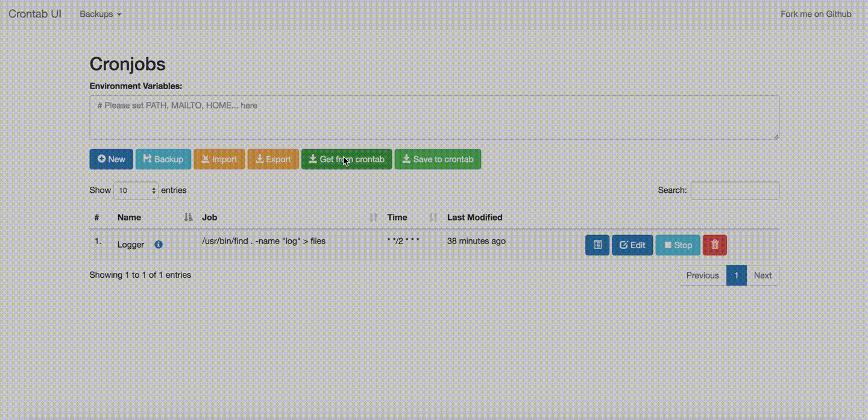Image resolution: width=868 pixels, height=420 pixels.
Task: Click the New cronjob button
Action: click(112, 159)
